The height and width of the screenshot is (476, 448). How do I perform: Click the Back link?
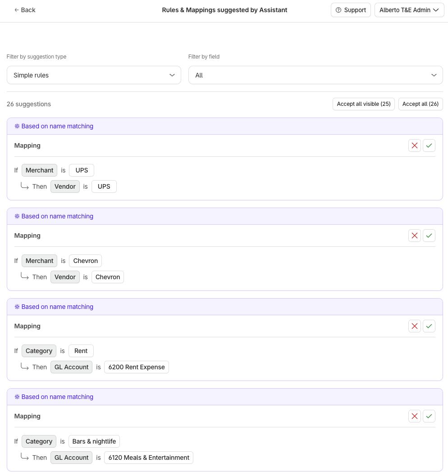[25, 10]
